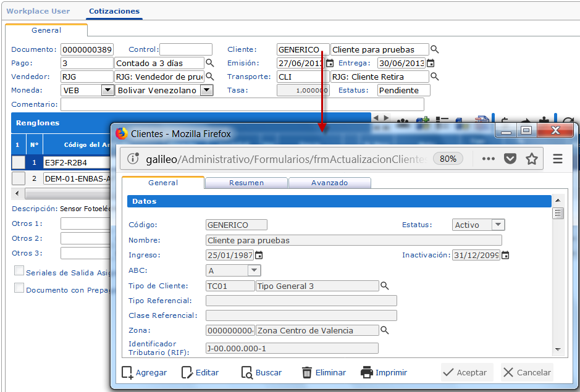The height and width of the screenshot is (392, 580).
Task: Toggle Seriales de Salida checkbox
Action: pos(19,271)
